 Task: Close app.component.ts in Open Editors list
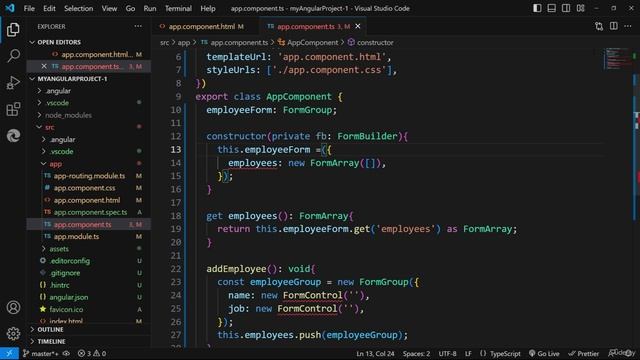44,66
